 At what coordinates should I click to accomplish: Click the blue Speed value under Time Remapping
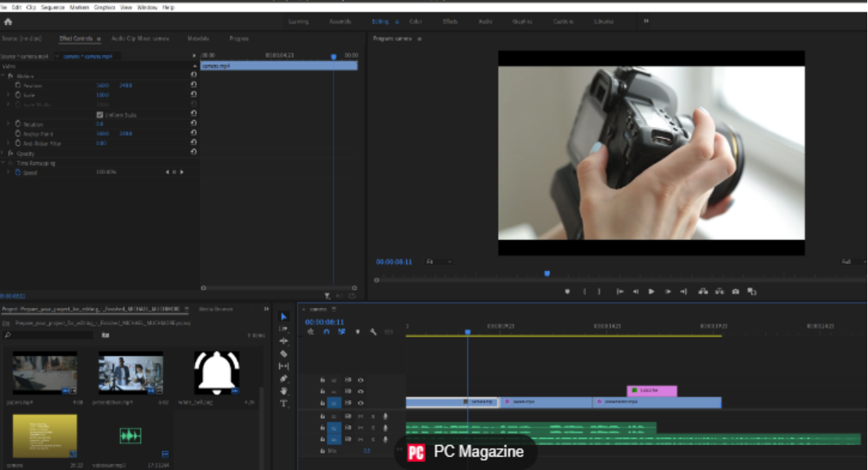[107, 172]
